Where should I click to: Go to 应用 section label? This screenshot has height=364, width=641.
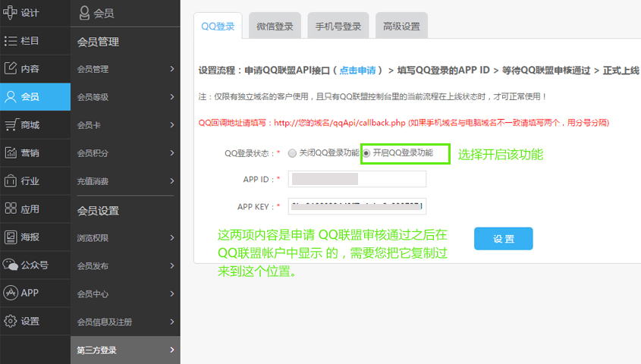coord(30,209)
